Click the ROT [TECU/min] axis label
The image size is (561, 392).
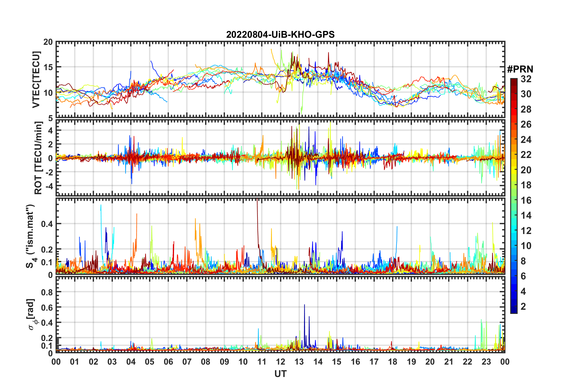click(38, 158)
